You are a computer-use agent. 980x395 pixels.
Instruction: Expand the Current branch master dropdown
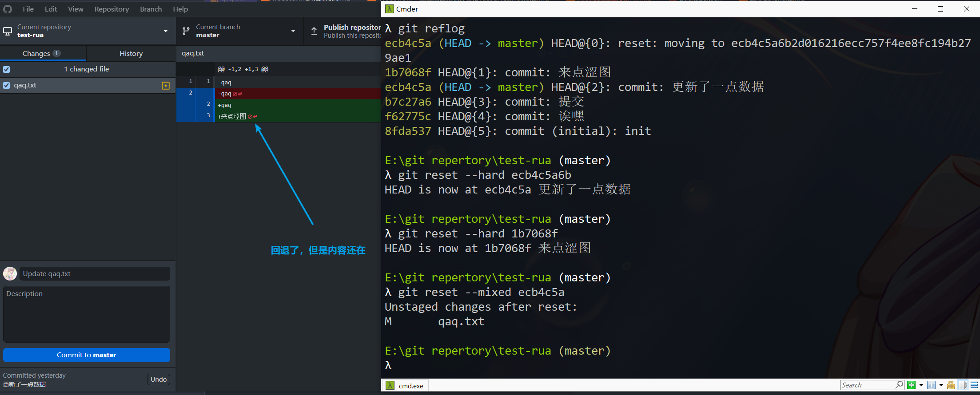(x=293, y=31)
